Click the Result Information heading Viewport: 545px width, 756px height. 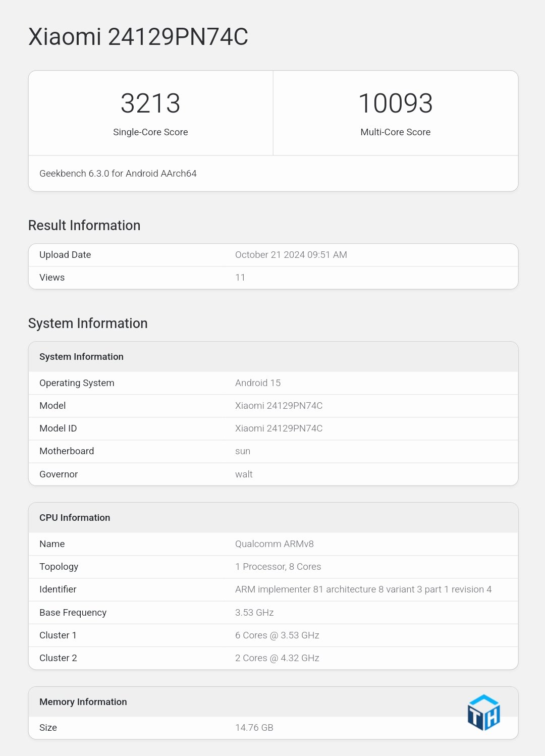point(84,226)
